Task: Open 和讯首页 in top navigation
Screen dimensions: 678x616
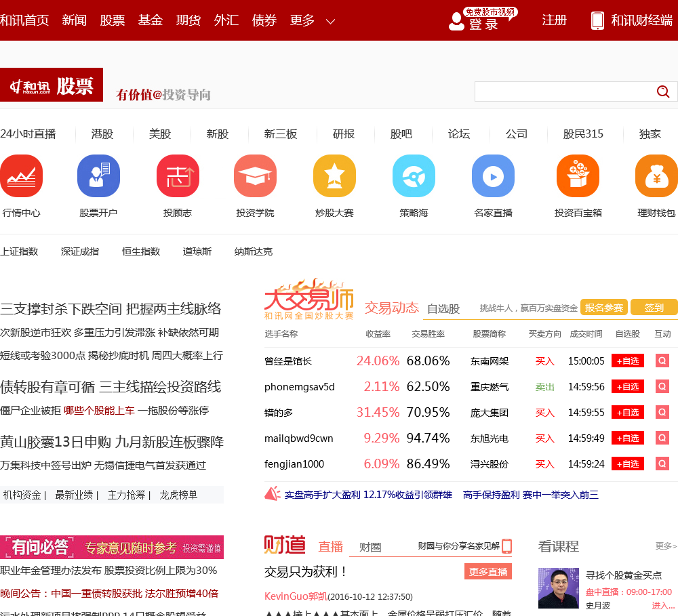Action: click(x=24, y=20)
